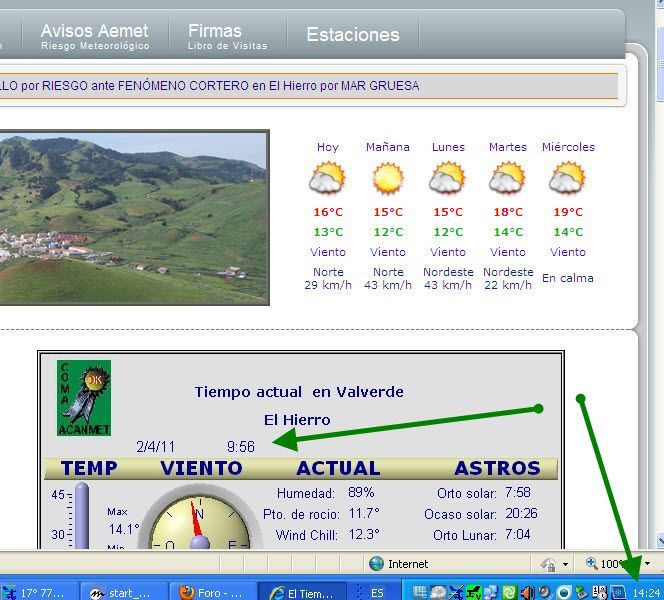664x600 pixels.
Task: Click the Nordeste 22 km/h wind value
Action: click(x=508, y=278)
